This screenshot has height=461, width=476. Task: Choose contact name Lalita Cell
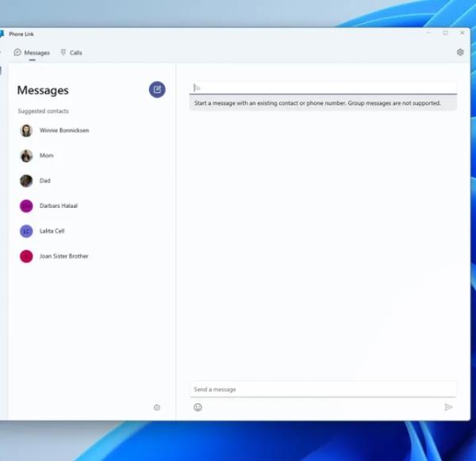tap(52, 231)
